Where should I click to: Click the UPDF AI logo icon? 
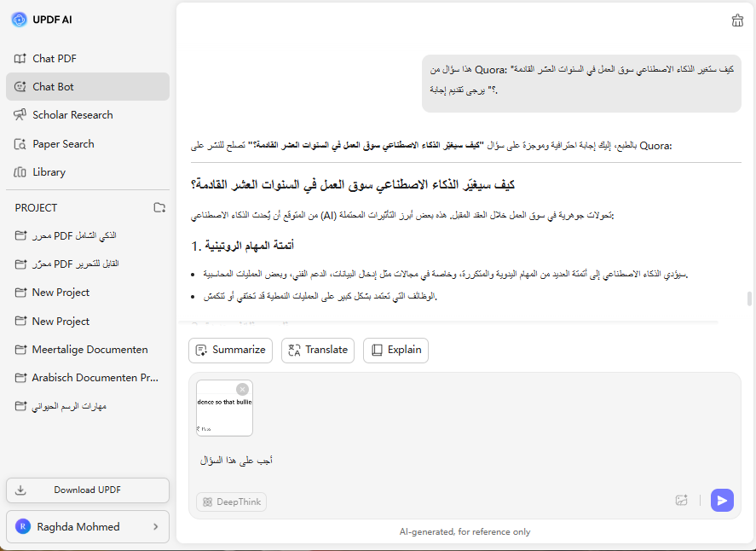(19, 20)
